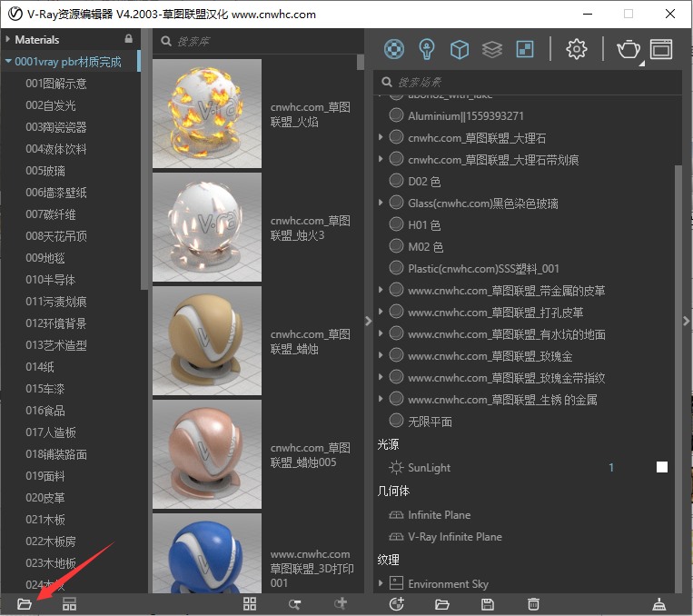Select the 蜡烛005 material thumbnail

pyautogui.click(x=207, y=454)
